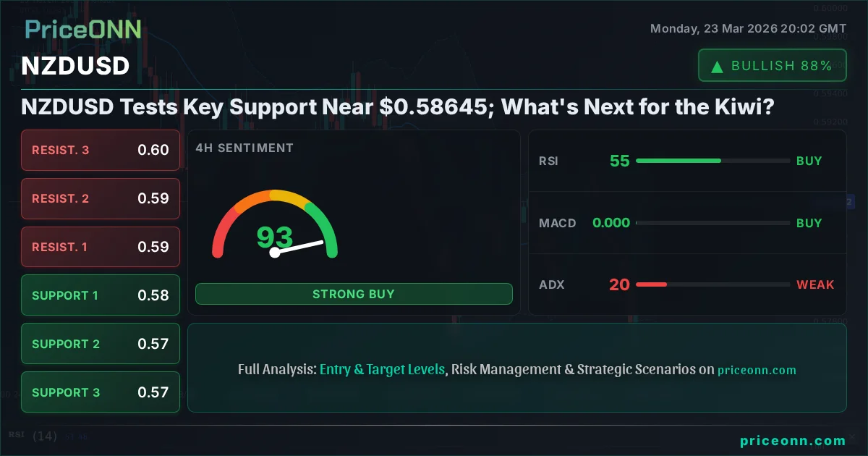Open the Entry & Target Levels link

[x=382, y=369]
